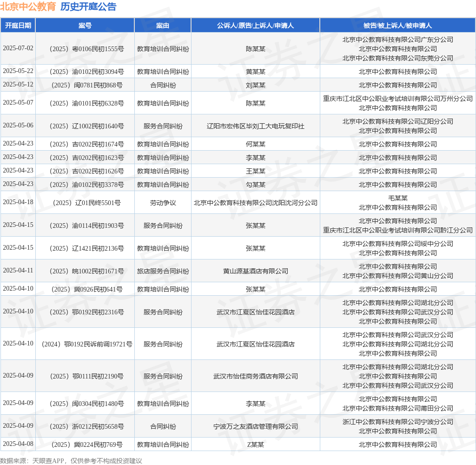Click case number 辽1421民初2136号
The height and width of the screenshot is (465, 476).
[87, 248]
